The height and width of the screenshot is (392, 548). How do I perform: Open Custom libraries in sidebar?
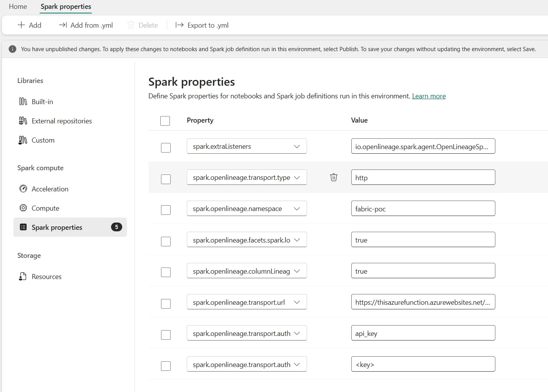[43, 140]
